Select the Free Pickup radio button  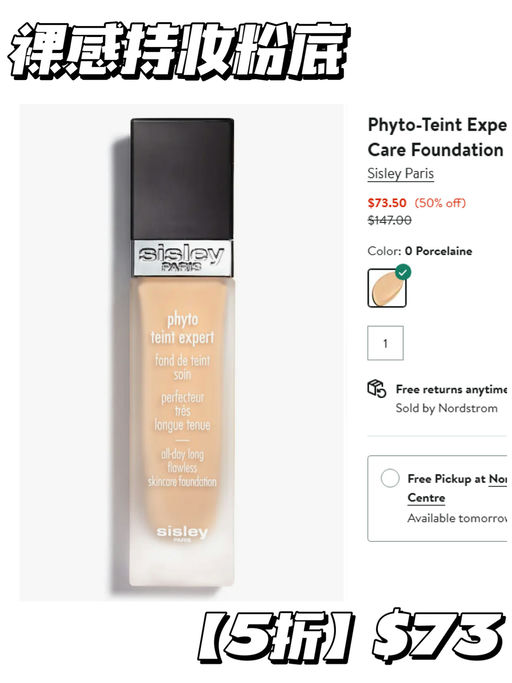coord(390,478)
